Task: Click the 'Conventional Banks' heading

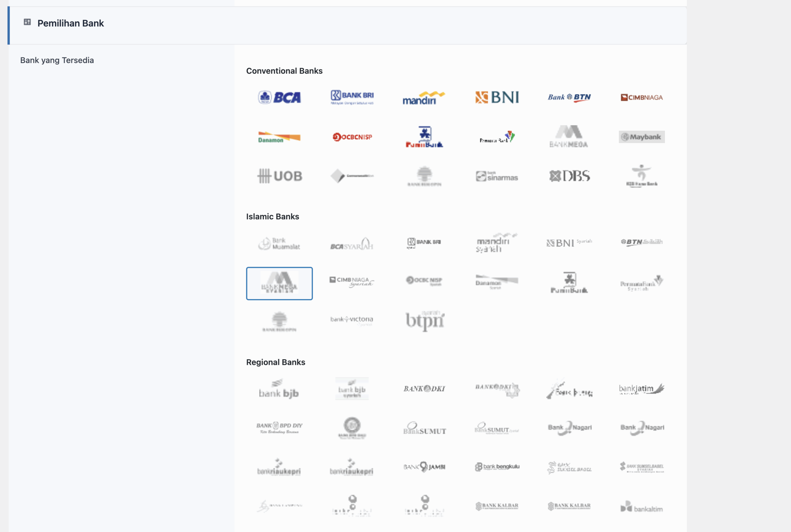Action: click(x=284, y=70)
